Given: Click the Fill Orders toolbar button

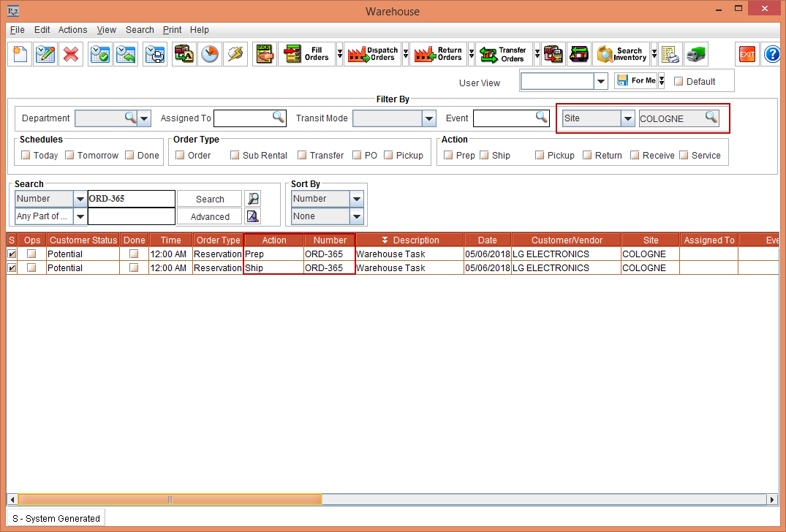Looking at the screenshot, I should click(306, 55).
